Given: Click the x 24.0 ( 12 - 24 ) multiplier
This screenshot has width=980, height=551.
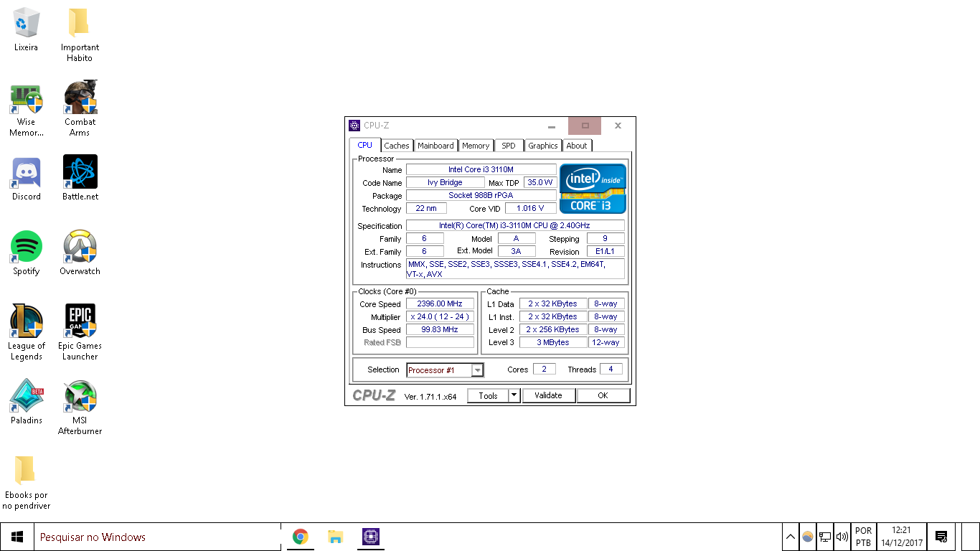Looking at the screenshot, I should click(440, 316).
